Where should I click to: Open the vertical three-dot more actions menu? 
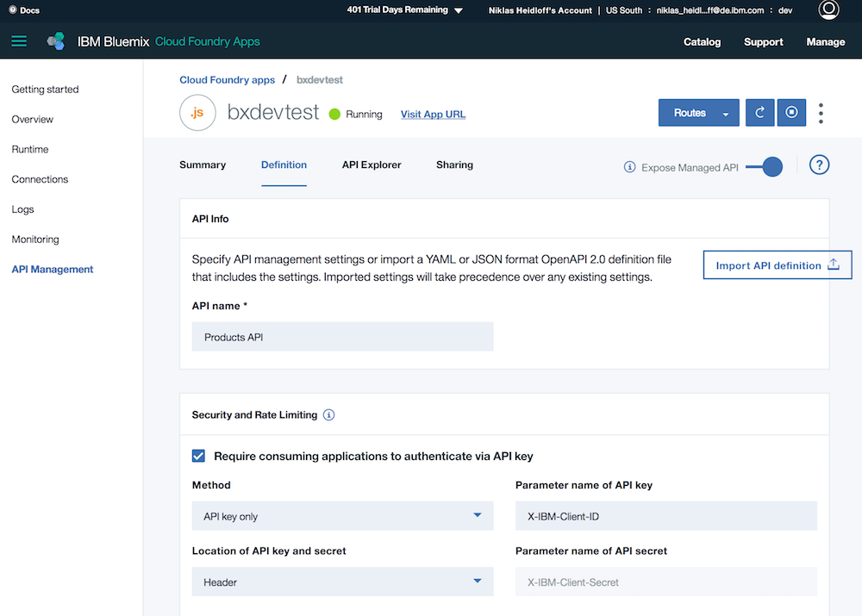(821, 113)
